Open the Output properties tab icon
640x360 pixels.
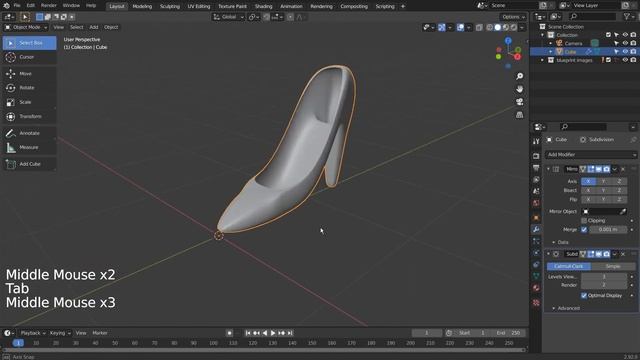pos(536,168)
